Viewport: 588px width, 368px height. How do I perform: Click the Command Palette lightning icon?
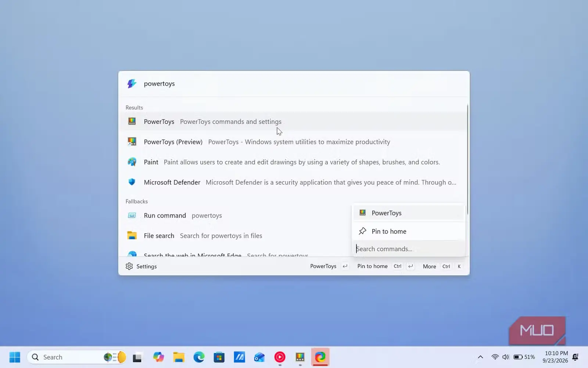click(x=132, y=84)
